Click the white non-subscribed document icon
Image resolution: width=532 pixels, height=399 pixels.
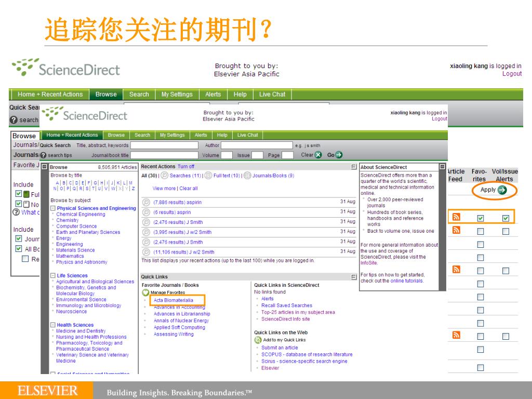click(26, 204)
